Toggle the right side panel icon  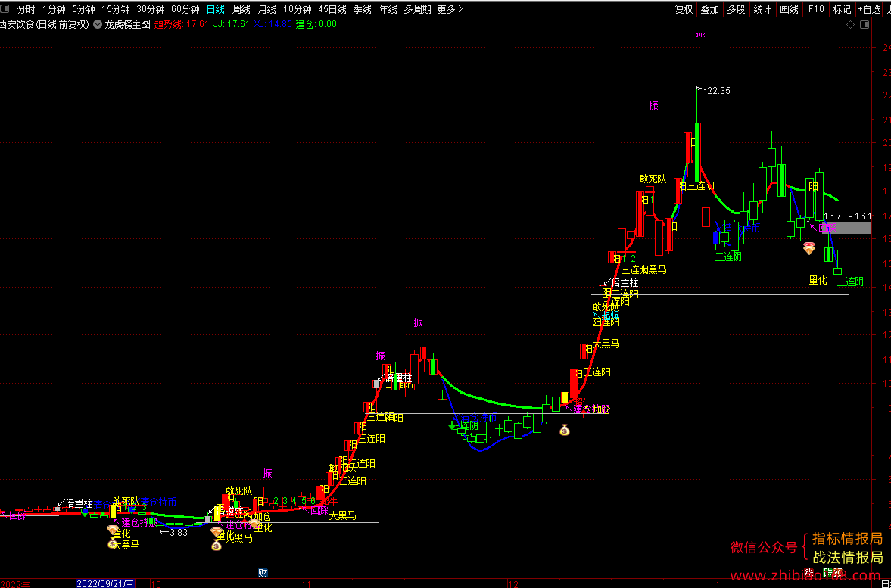pyautogui.click(x=865, y=24)
